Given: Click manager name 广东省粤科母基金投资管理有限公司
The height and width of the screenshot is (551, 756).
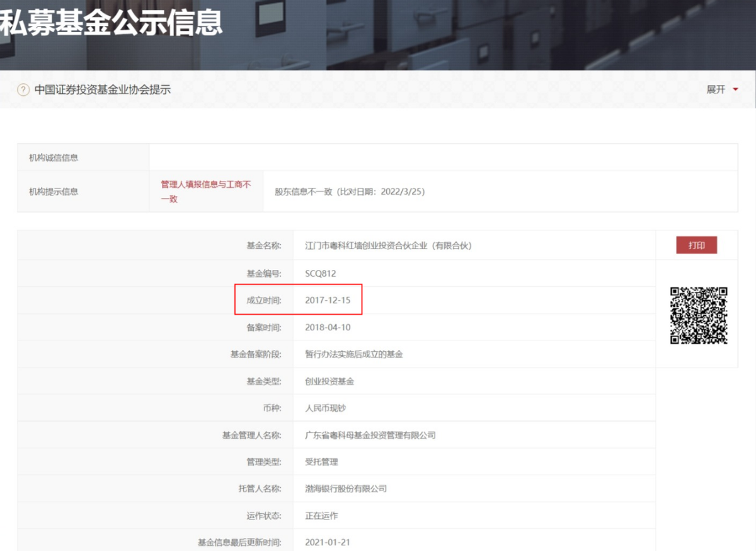Looking at the screenshot, I should (370, 435).
